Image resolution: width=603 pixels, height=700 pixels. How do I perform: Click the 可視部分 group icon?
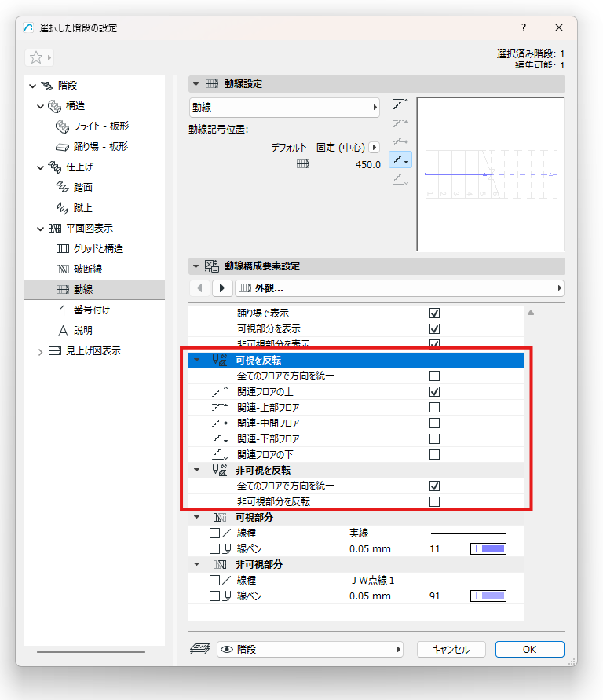pos(219,518)
